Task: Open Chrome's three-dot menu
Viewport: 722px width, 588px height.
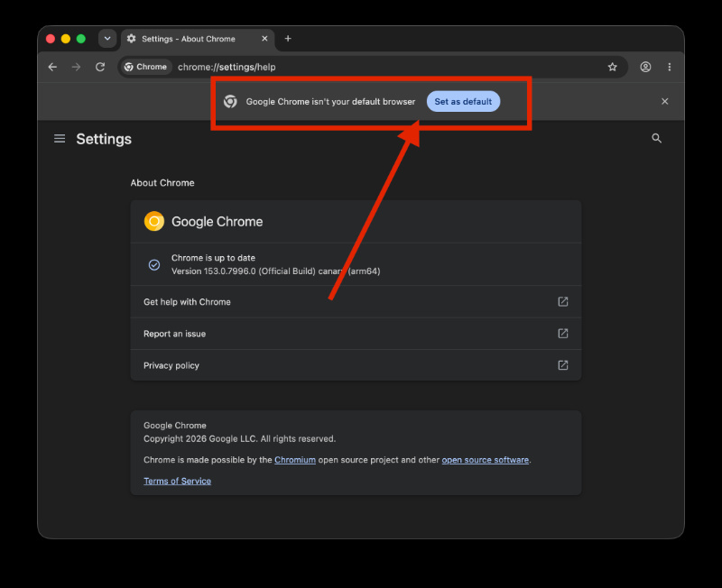Action: point(669,67)
